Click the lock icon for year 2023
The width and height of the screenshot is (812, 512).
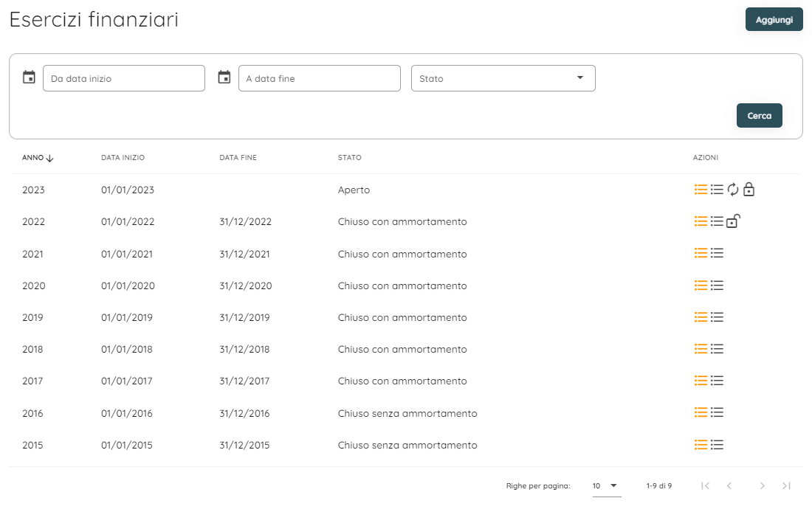point(749,190)
